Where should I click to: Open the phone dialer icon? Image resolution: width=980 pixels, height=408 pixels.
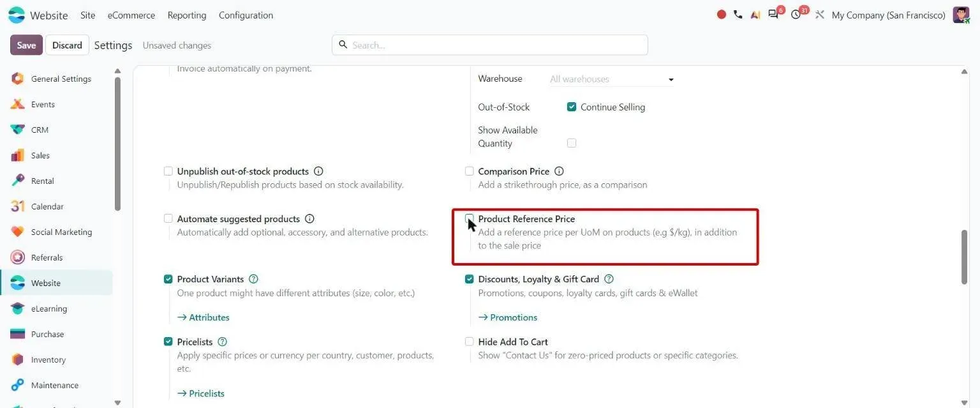[738, 15]
